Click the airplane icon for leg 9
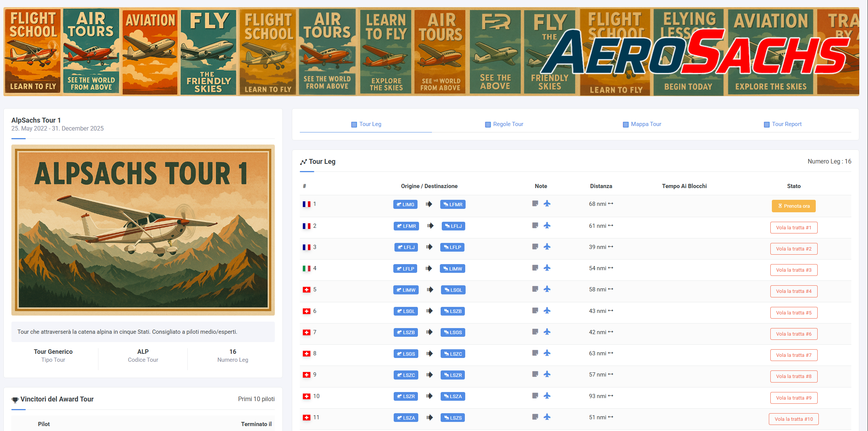The height and width of the screenshot is (431, 868). 547,374
